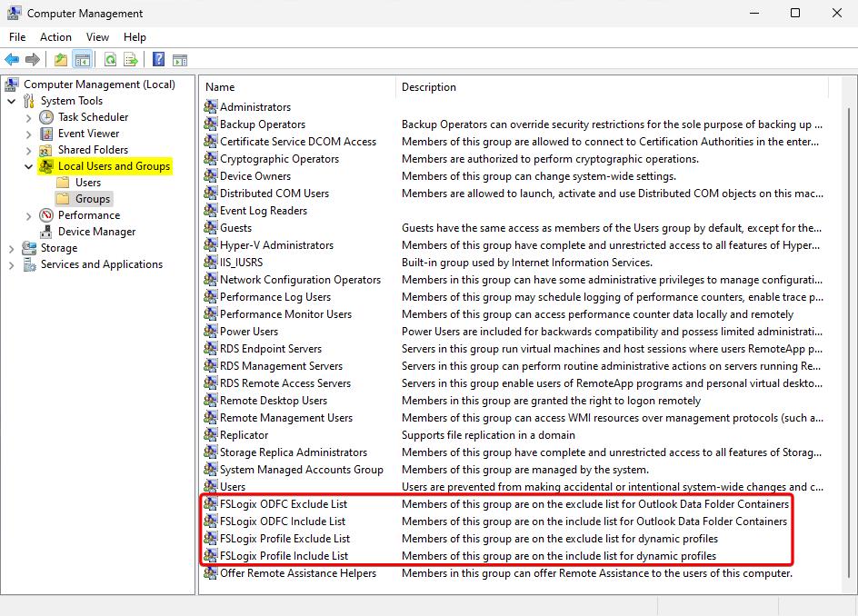858x616 pixels.
Task: Select FSLogix ODFC Include List group
Action: (283, 522)
